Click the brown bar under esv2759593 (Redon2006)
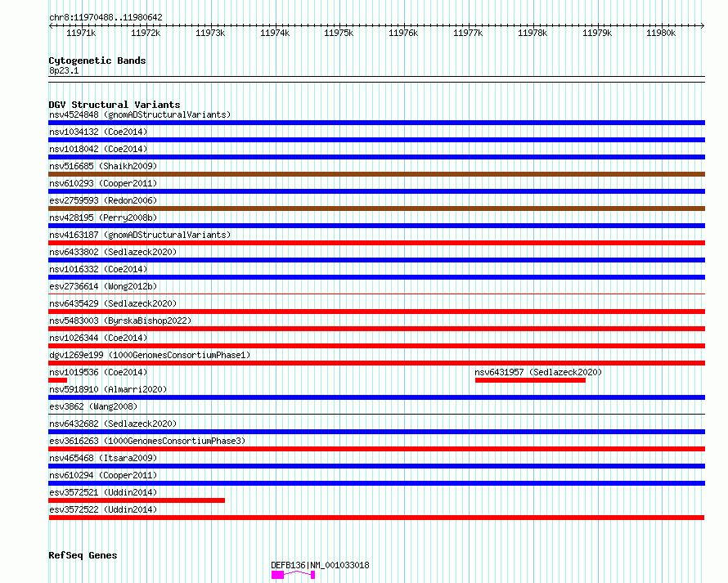Viewport: 728px width, 583px height. click(376, 209)
